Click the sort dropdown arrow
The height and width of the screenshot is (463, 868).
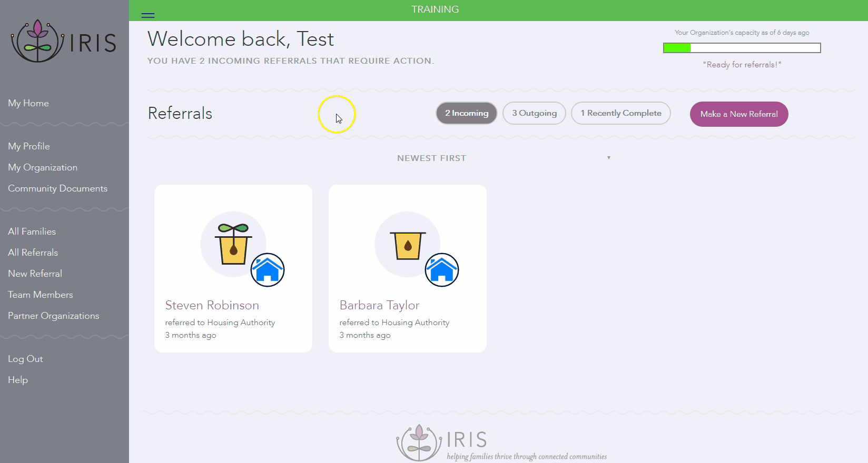click(608, 158)
